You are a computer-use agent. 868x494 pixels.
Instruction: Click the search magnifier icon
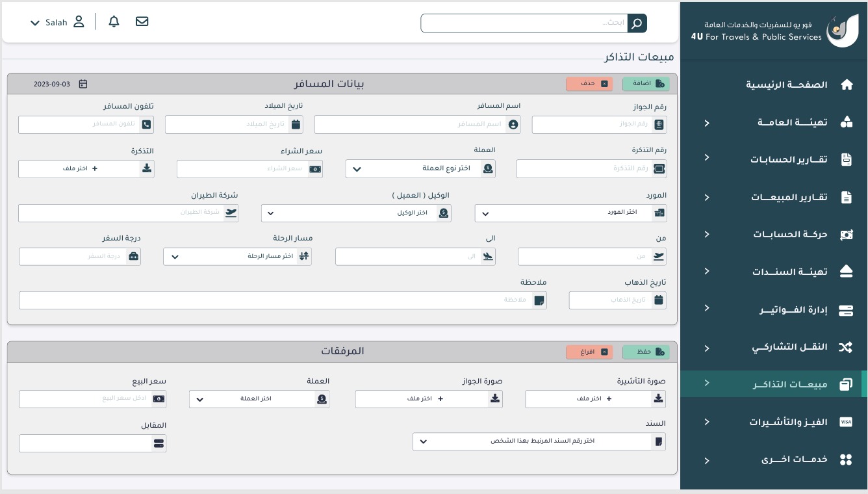[637, 23]
